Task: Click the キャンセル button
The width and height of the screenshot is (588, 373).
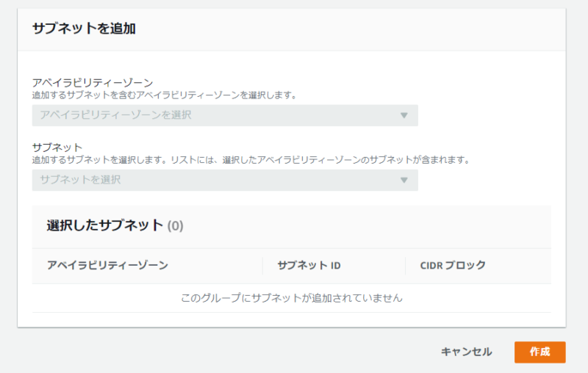Action: [466, 352]
